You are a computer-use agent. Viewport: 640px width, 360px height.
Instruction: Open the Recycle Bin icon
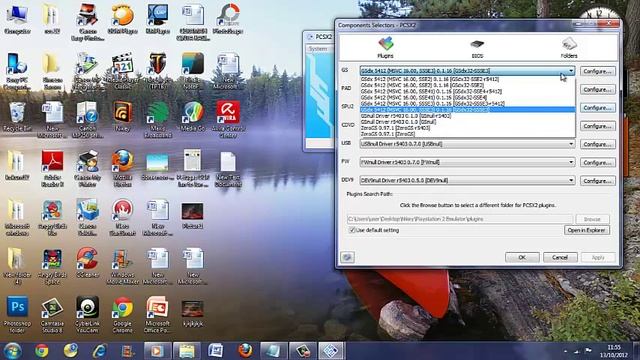click(x=17, y=117)
